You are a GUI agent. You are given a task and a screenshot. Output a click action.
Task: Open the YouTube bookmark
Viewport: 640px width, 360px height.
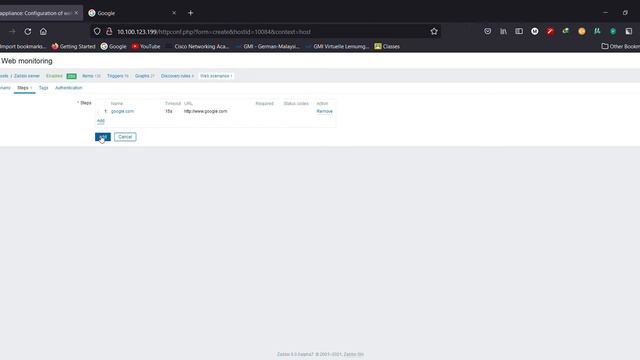[x=146, y=47]
